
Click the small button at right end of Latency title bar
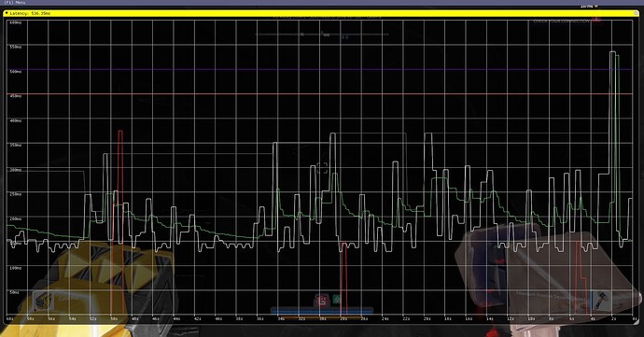point(636,13)
